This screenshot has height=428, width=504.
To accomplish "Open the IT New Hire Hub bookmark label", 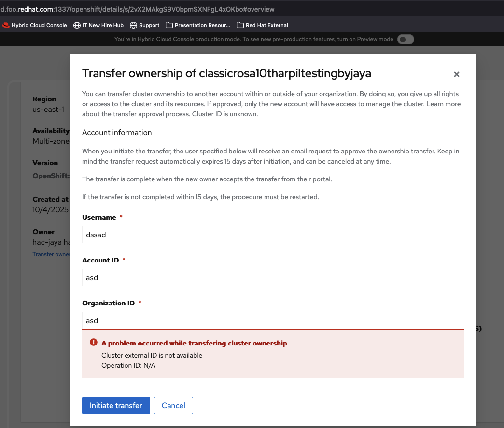I will [x=103, y=25].
